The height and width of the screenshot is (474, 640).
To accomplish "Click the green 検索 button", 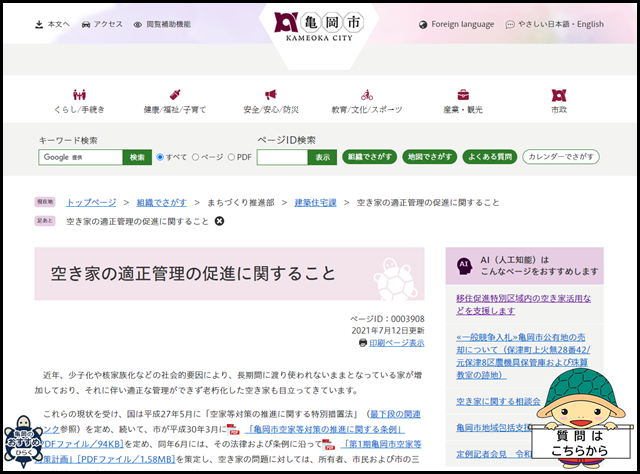I will (x=137, y=157).
